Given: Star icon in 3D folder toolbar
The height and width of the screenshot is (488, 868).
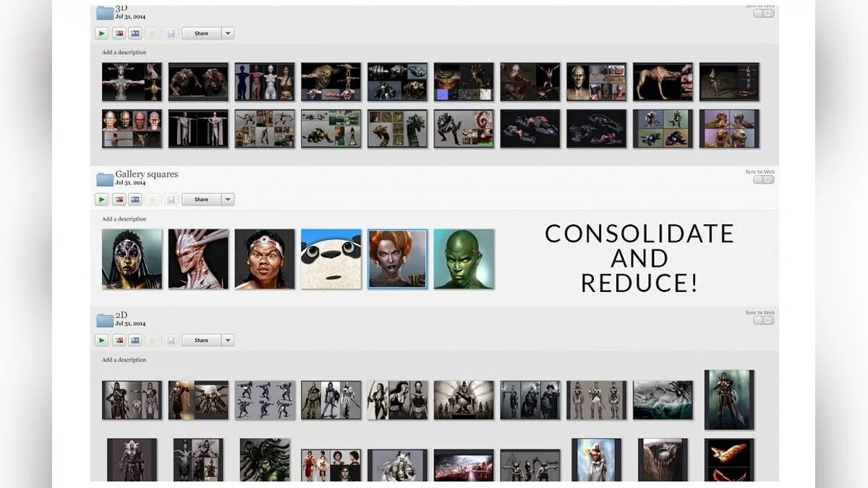Looking at the screenshot, I should coord(153,33).
